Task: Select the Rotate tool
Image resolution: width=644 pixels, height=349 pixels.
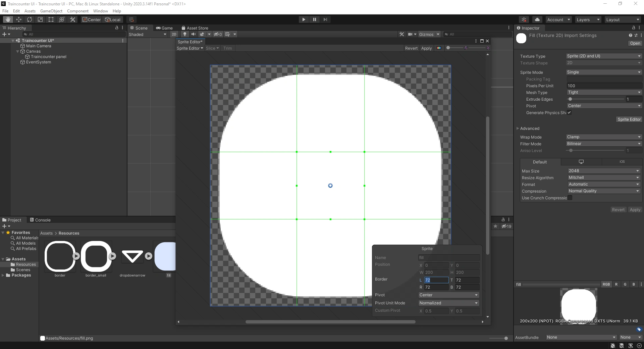Action: pos(30,19)
